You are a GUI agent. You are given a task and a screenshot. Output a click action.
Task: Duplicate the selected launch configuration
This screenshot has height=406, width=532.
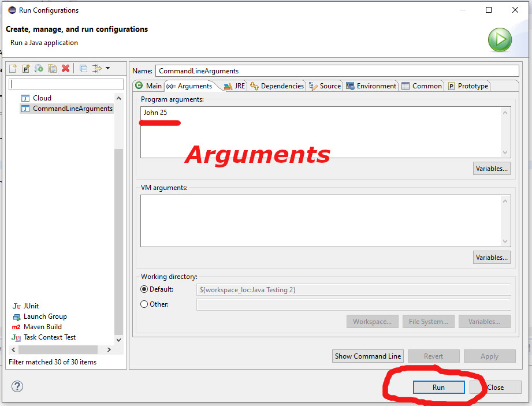[54, 68]
